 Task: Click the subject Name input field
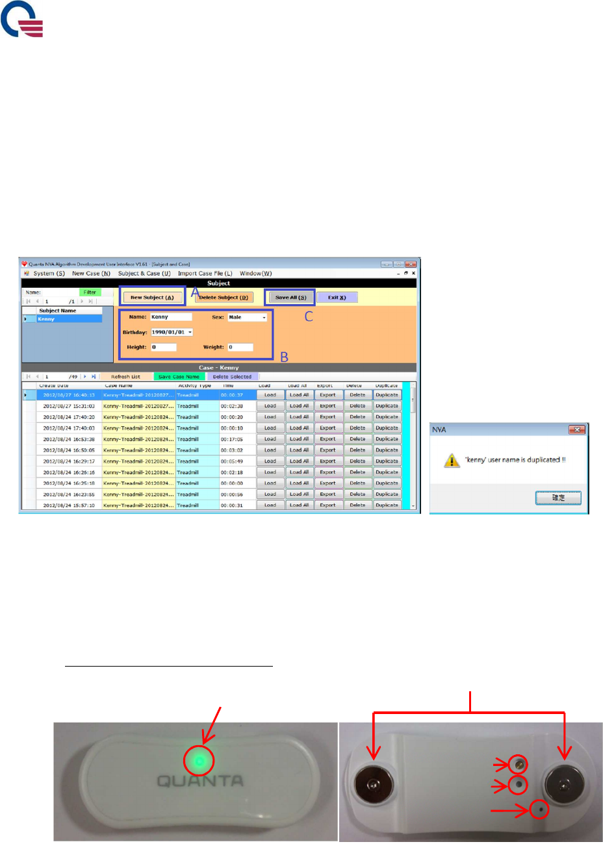point(171,317)
